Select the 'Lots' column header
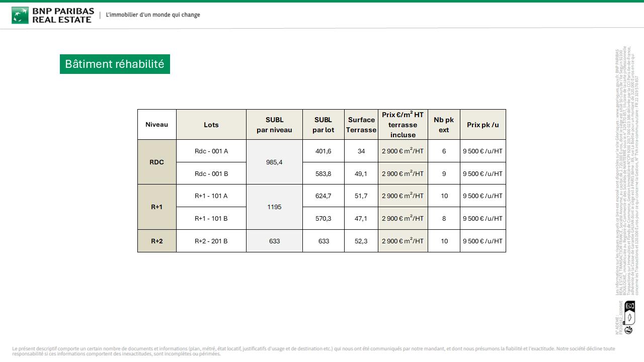The width and height of the screenshot is (644, 362). pyautogui.click(x=211, y=125)
